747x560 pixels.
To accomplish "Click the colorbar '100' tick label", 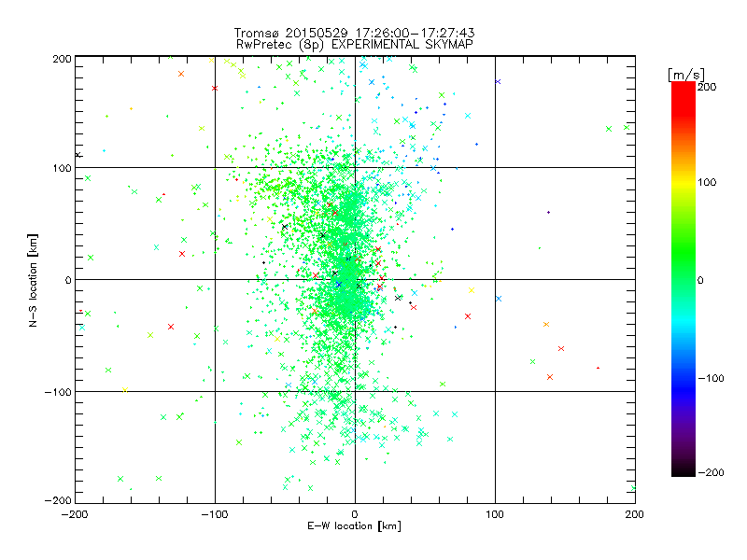I will pos(707,182).
